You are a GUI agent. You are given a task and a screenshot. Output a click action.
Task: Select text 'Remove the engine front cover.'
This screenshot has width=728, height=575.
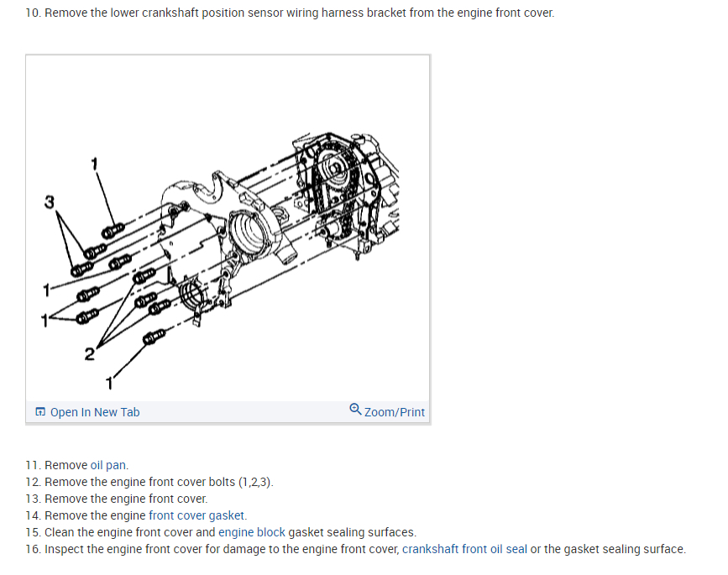[x=126, y=499]
